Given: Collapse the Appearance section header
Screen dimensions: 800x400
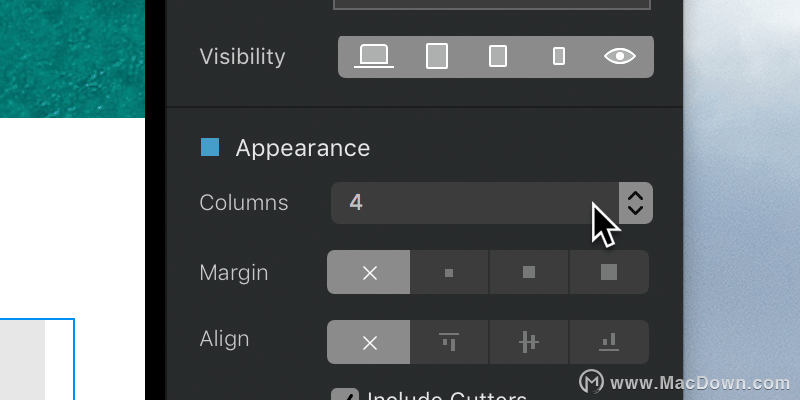Looking at the screenshot, I should (x=303, y=148).
